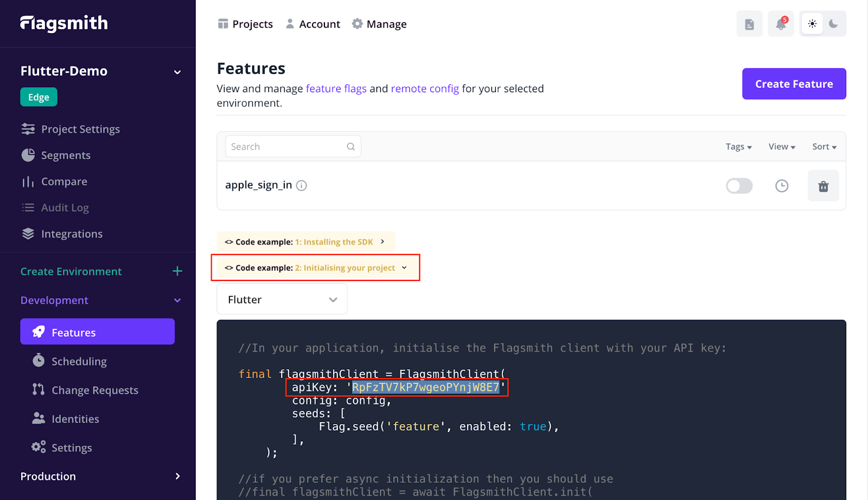Open Change Requests page
The width and height of the screenshot is (868, 500).
[85, 390]
